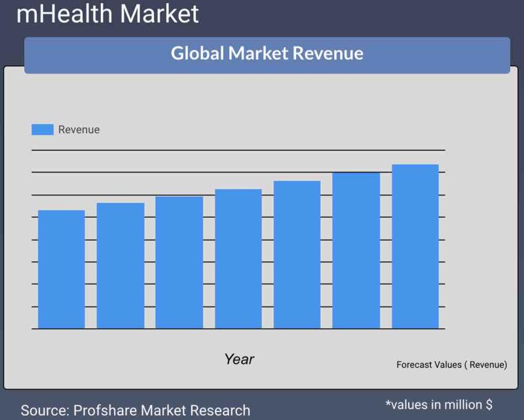Click 'Source: Profshare Market Research' text

tap(136, 410)
